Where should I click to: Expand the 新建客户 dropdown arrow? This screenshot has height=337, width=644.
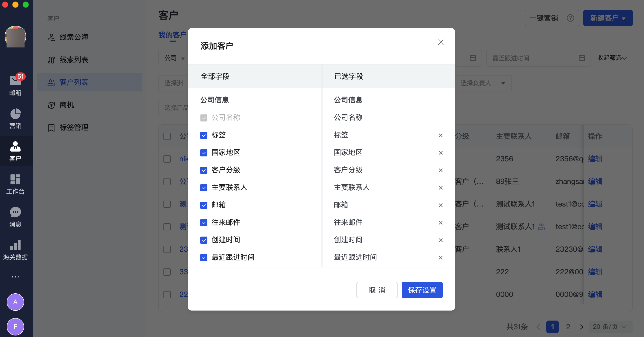click(624, 18)
